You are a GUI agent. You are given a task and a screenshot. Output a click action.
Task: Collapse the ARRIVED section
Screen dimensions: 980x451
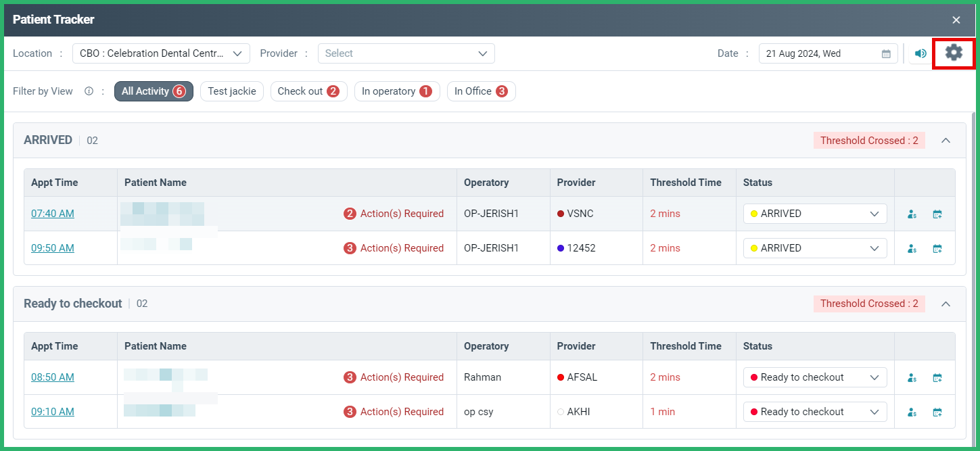[946, 140]
